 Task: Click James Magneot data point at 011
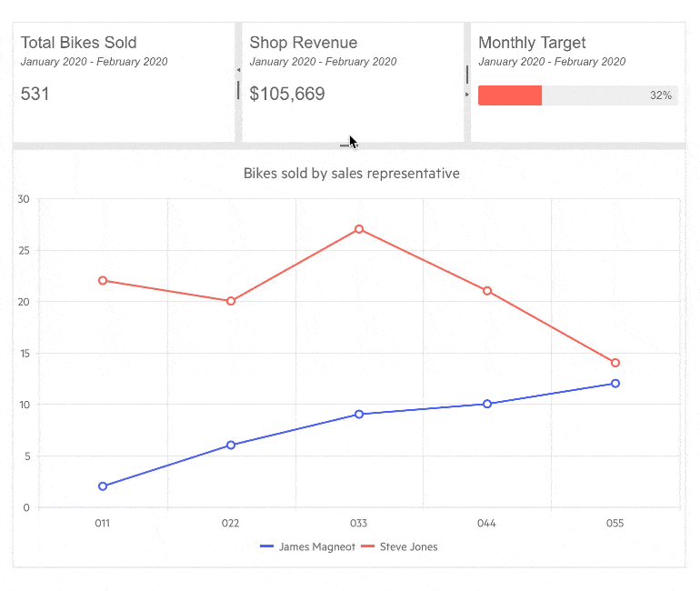pyautogui.click(x=103, y=486)
